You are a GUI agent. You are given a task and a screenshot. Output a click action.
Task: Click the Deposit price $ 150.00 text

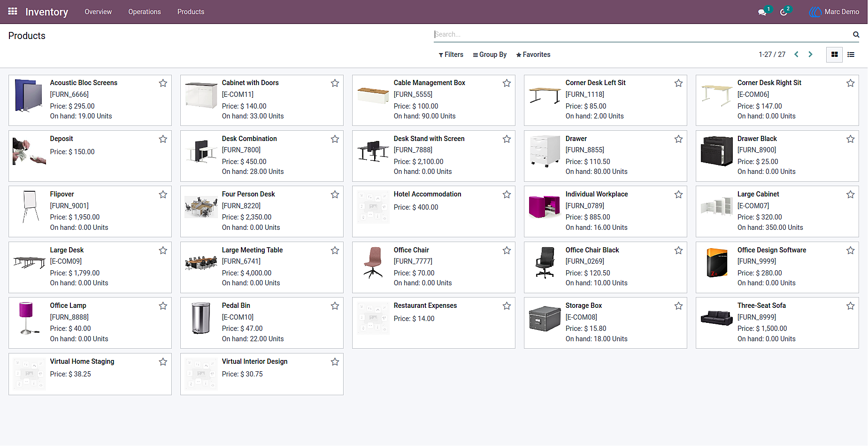[72, 152]
